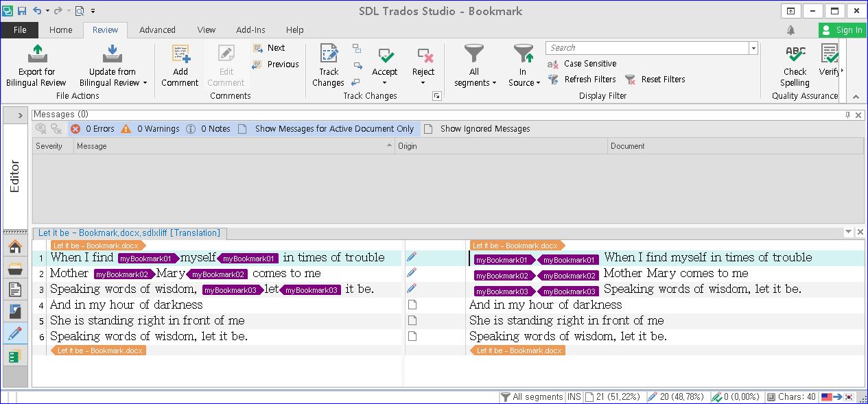Close the Messages panel
Screen dimensions: 868x404
coord(859,115)
